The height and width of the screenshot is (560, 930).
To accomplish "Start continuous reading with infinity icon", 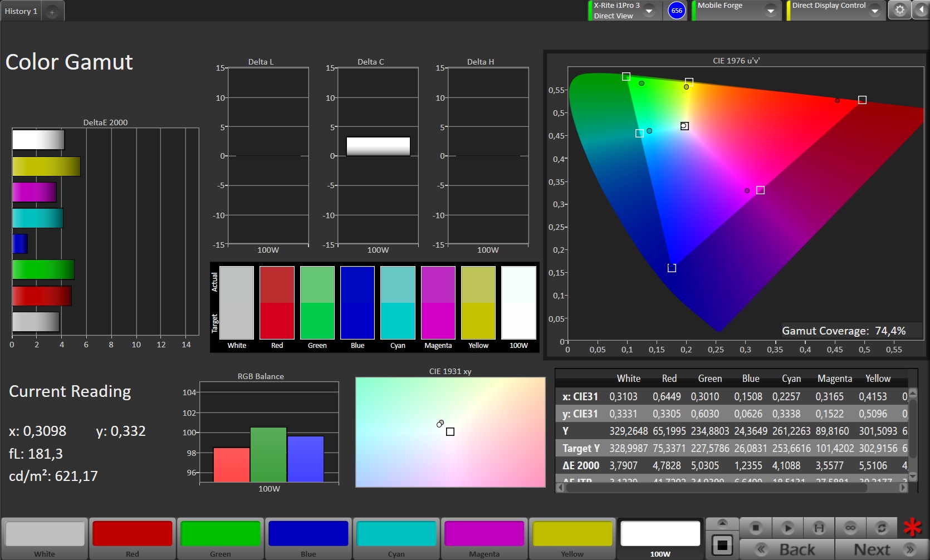I will click(x=850, y=527).
